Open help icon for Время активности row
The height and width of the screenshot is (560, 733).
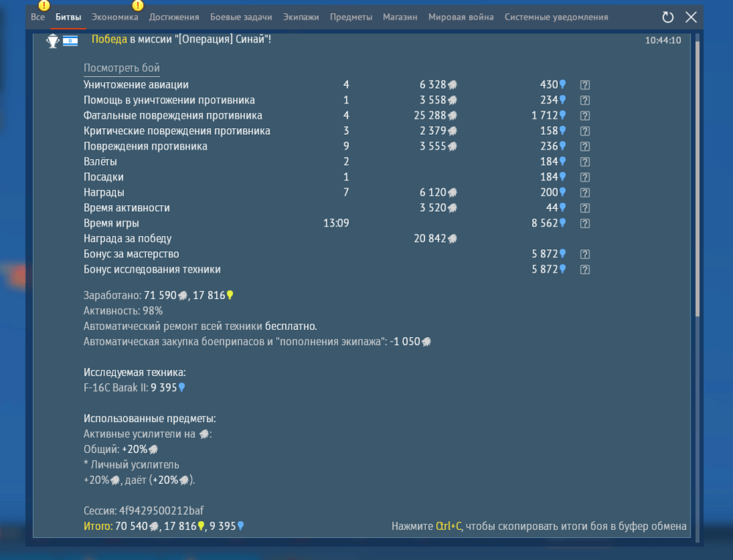click(x=585, y=208)
